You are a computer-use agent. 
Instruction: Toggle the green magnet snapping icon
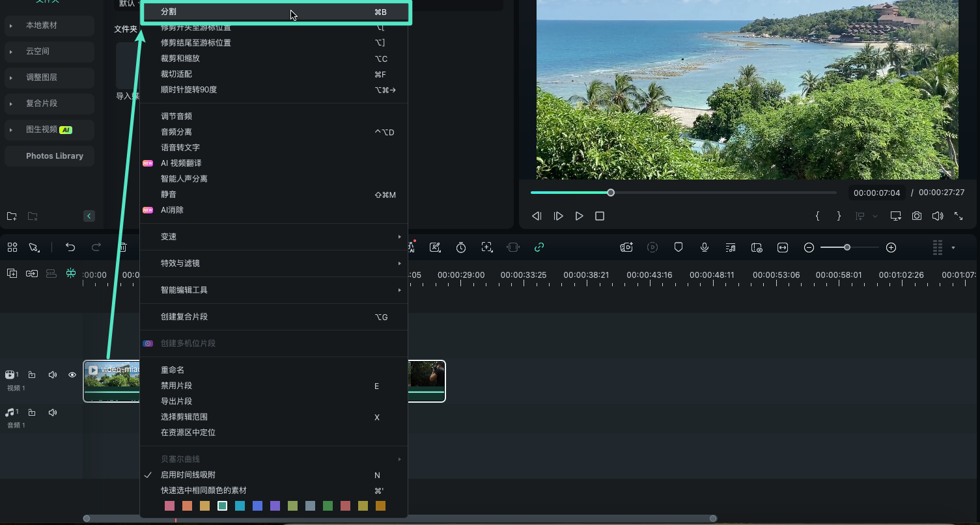pyautogui.click(x=71, y=273)
